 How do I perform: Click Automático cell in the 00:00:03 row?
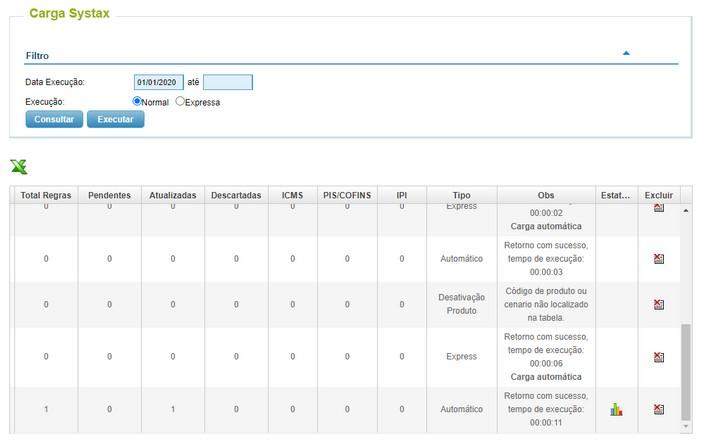click(x=461, y=259)
